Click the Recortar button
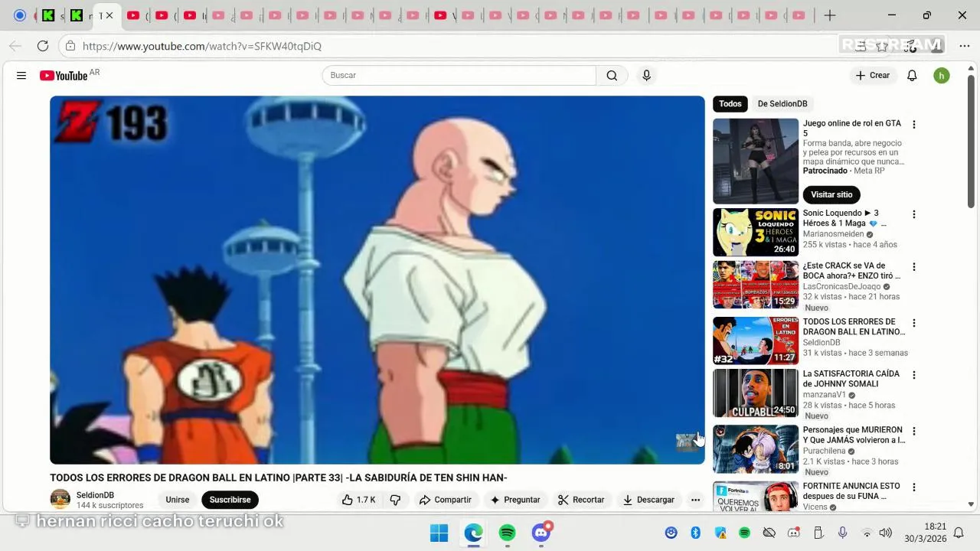 (x=581, y=500)
